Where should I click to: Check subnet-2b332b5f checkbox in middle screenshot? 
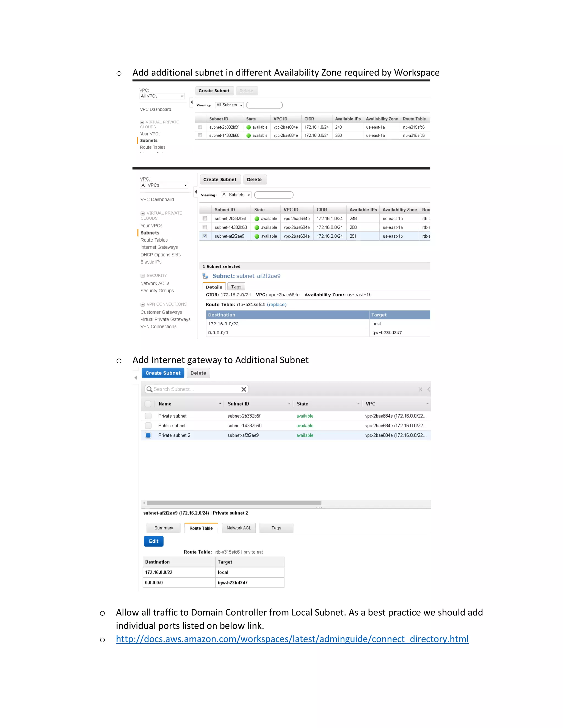[205, 218]
